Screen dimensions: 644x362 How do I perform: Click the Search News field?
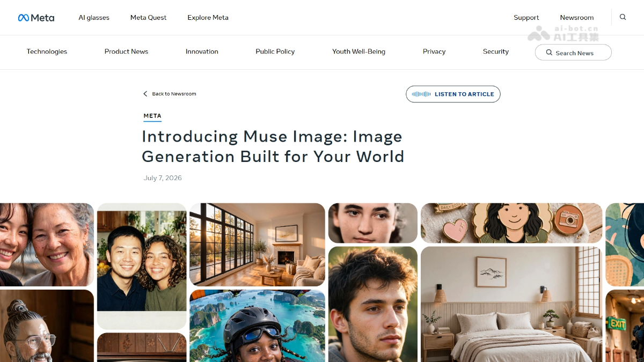pos(573,53)
